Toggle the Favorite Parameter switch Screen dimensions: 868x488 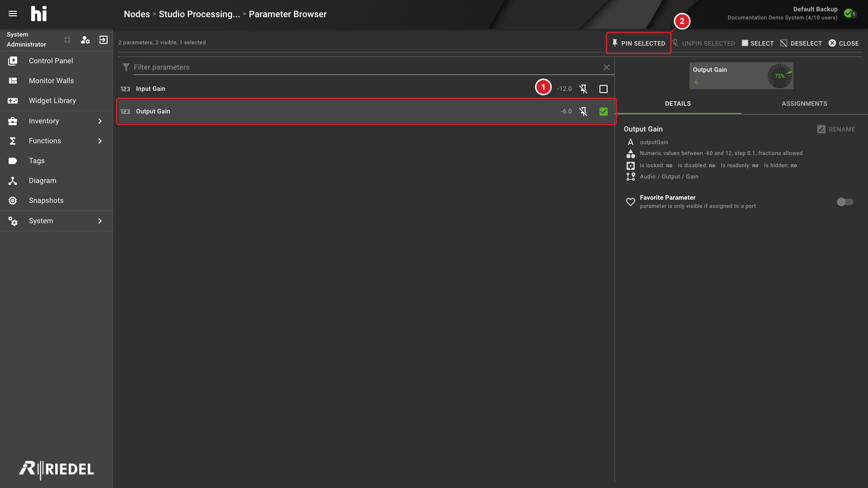[845, 202]
